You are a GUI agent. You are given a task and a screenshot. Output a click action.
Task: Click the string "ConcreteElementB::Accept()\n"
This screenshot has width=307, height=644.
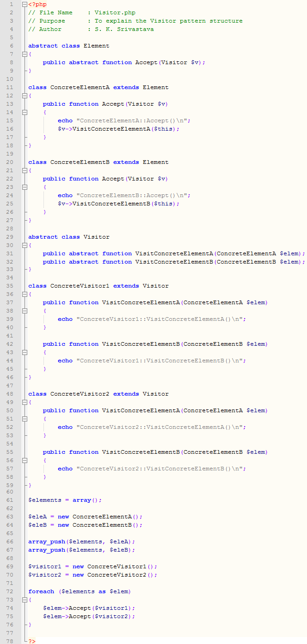click(x=132, y=195)
